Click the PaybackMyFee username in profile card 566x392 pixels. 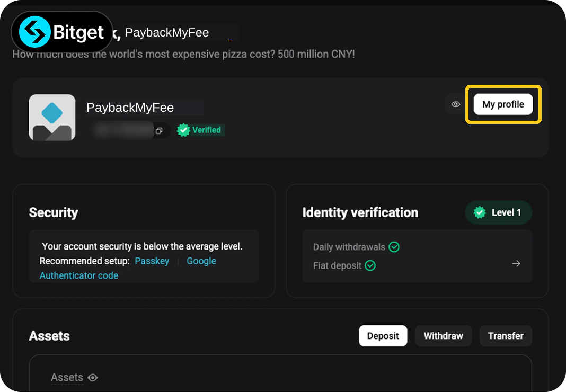point(130,108)
